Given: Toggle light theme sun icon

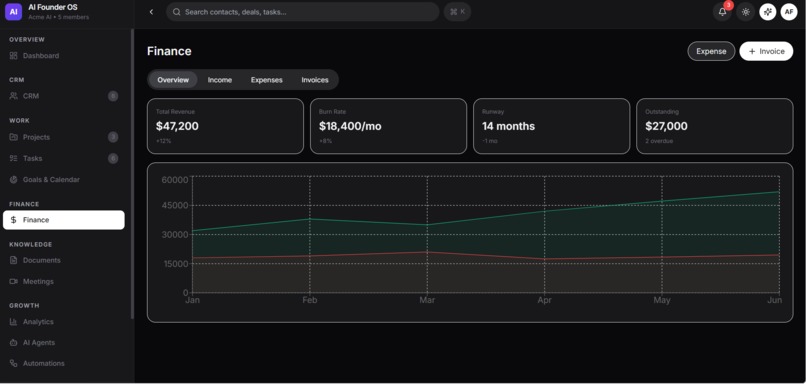Looking at the screenshot, I should (745, 12).
